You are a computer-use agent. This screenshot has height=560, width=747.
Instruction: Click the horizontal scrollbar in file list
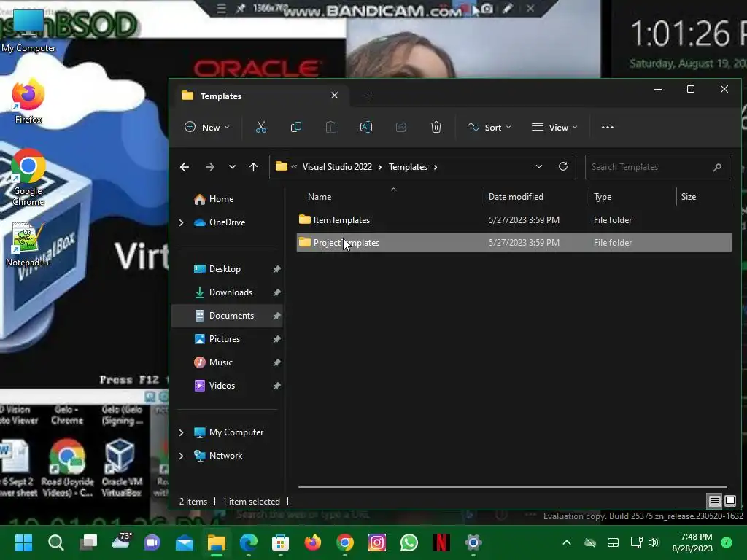(x=513, y=487)
